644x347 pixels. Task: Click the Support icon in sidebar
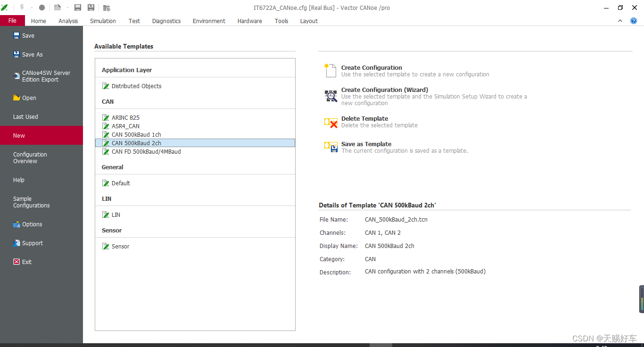(x=17, y=243)
